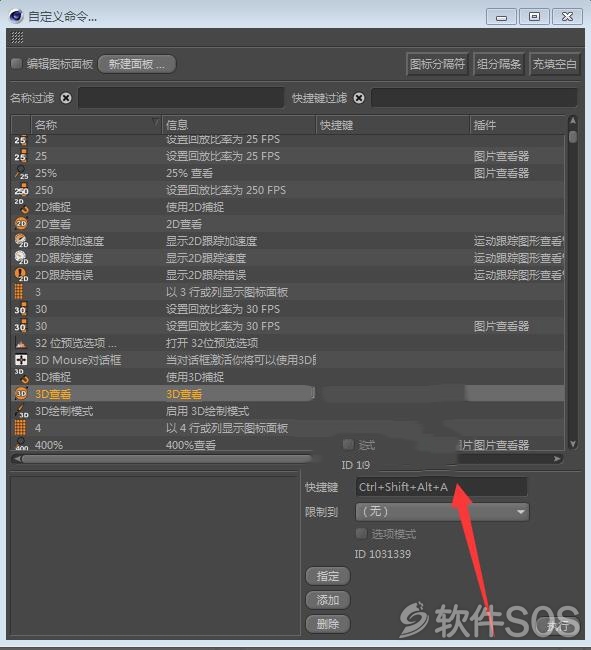Click the 3D捕捉 snap icon
The image size is (591, 650).
21,376
